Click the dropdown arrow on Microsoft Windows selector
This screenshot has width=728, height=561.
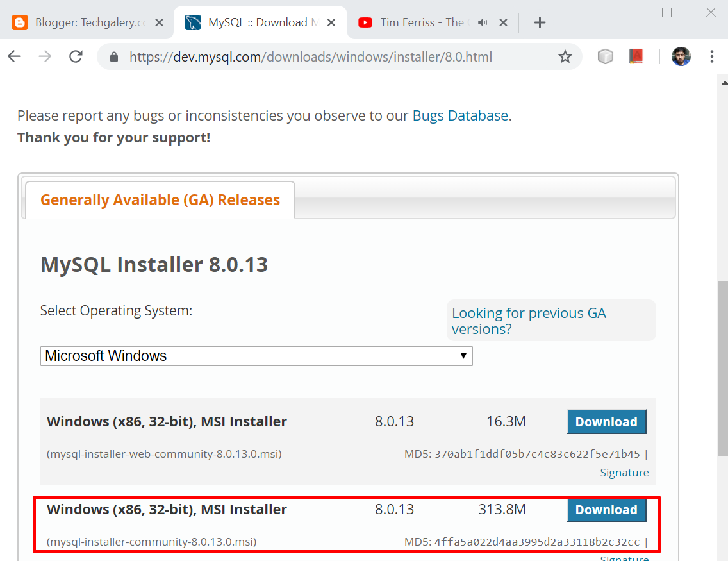463,356
